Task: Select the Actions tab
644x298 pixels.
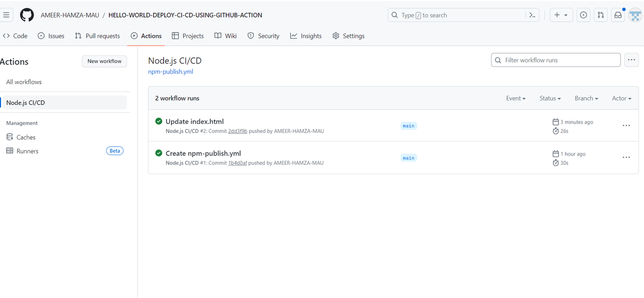Action: pyautogui.click(x=146, y=36)
